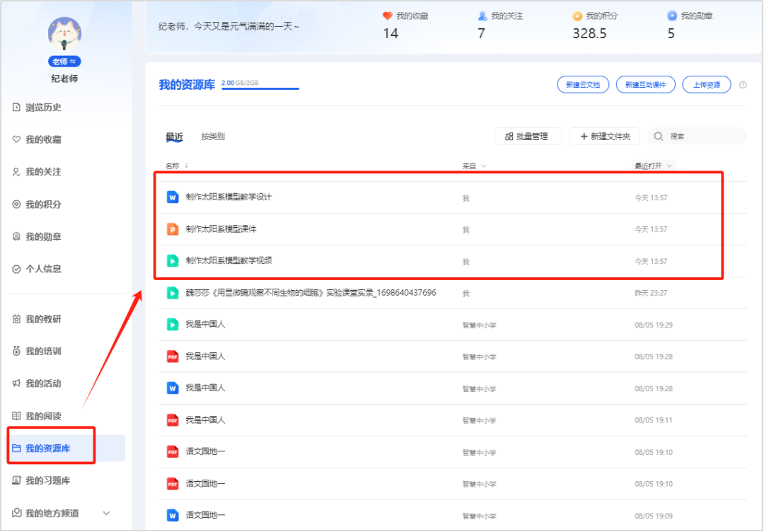Click the PPT icon beside 制作太阳系模型课件
Image resolution: width=764 pixels, height=532 pixels.
(173, 229)
